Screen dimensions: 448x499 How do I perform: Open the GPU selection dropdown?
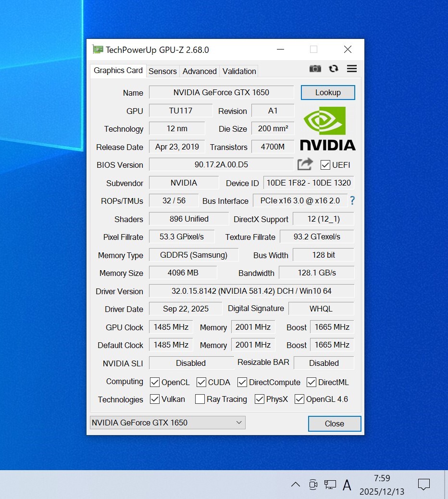tap(167, 423)
